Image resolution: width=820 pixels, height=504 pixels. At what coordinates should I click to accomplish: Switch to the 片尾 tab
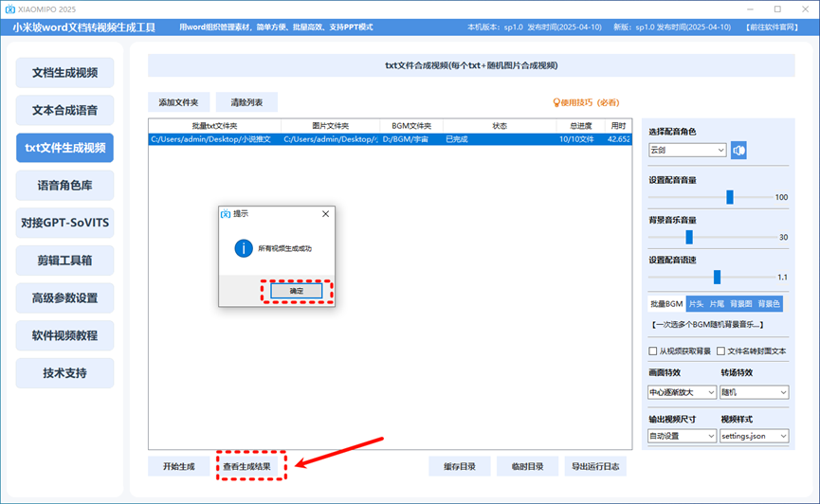click(717, 304)
